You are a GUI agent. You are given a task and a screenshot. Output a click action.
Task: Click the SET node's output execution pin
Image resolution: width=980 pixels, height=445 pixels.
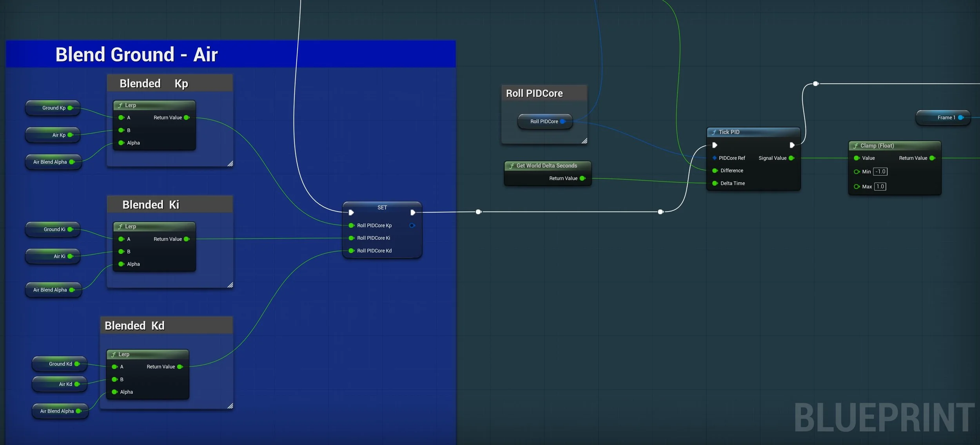(x=413, y=212)
